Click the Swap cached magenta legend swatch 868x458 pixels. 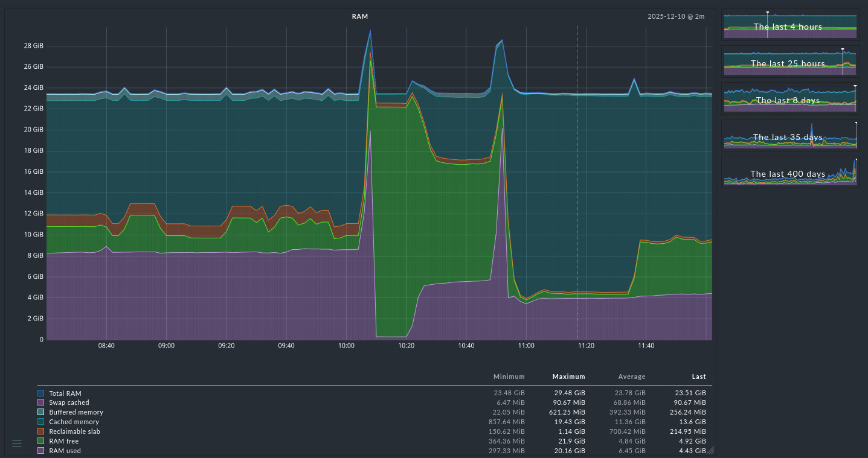pyautogui.click(x=41, y=402)
